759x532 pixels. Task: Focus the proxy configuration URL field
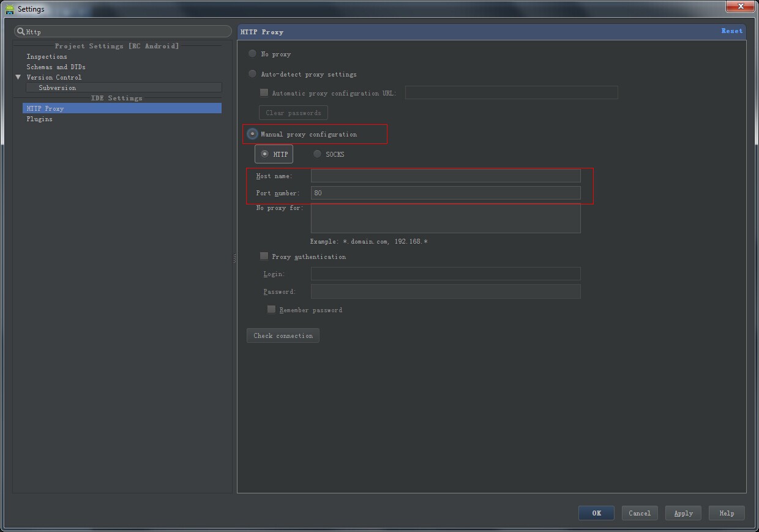511,93
